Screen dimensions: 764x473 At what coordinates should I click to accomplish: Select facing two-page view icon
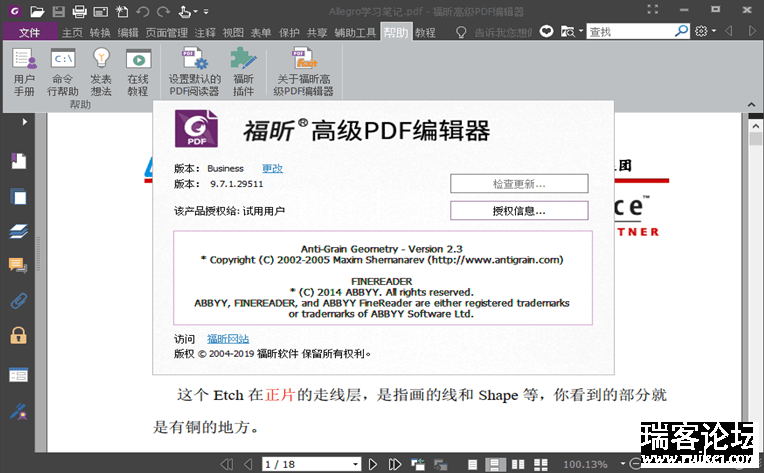click(518, 465)
